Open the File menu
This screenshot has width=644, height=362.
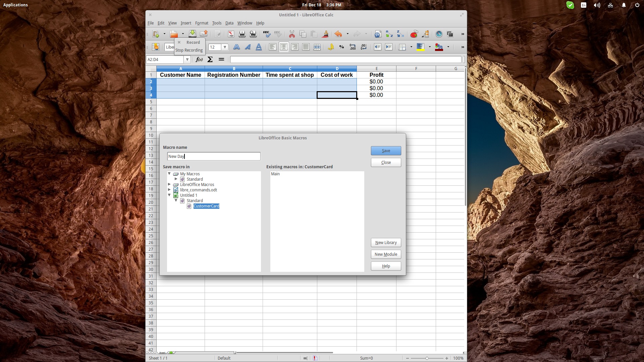pyautogui.click(x=151, y=23)
